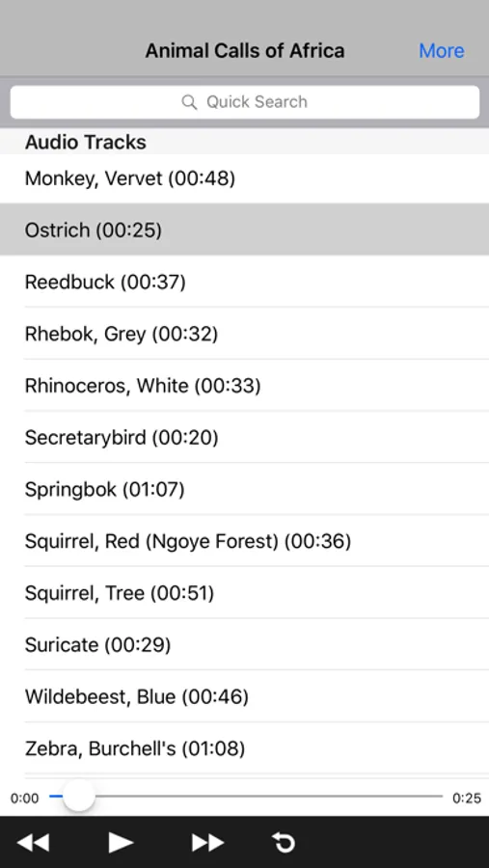This screenshot has height=868, width=489.
Task: Pick the Squirrel, Tree track
Action: point(245,593)
